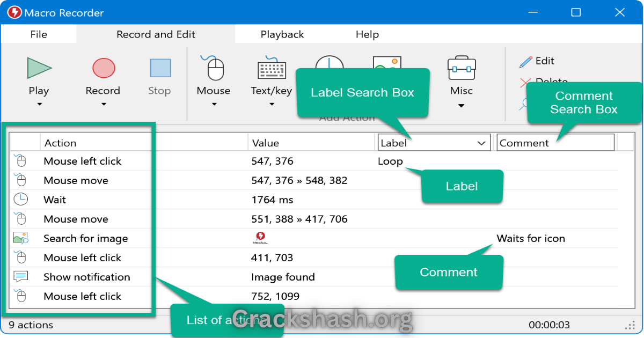This screenshot has width=644, height=338.
Task: Add a Mouse action via toolbar icon
Action: point(214,68)
